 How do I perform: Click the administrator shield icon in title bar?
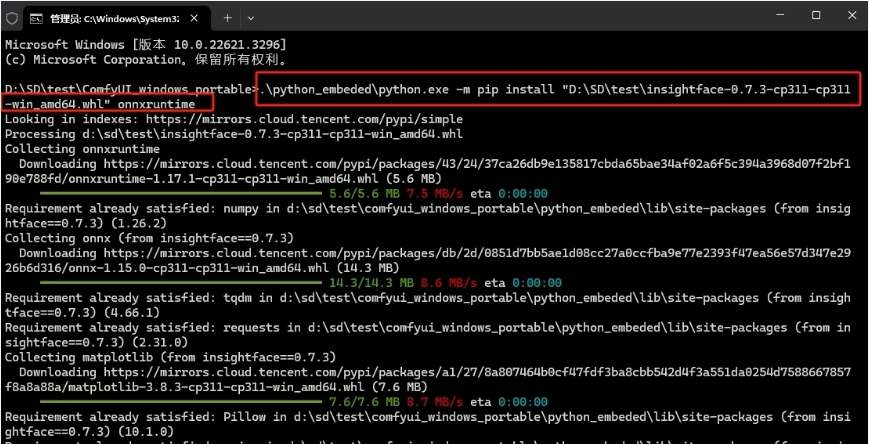click(x=12, y=18)
